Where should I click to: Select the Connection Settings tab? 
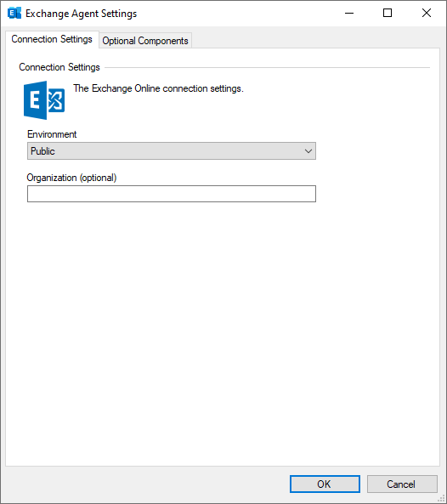point(52,39)
